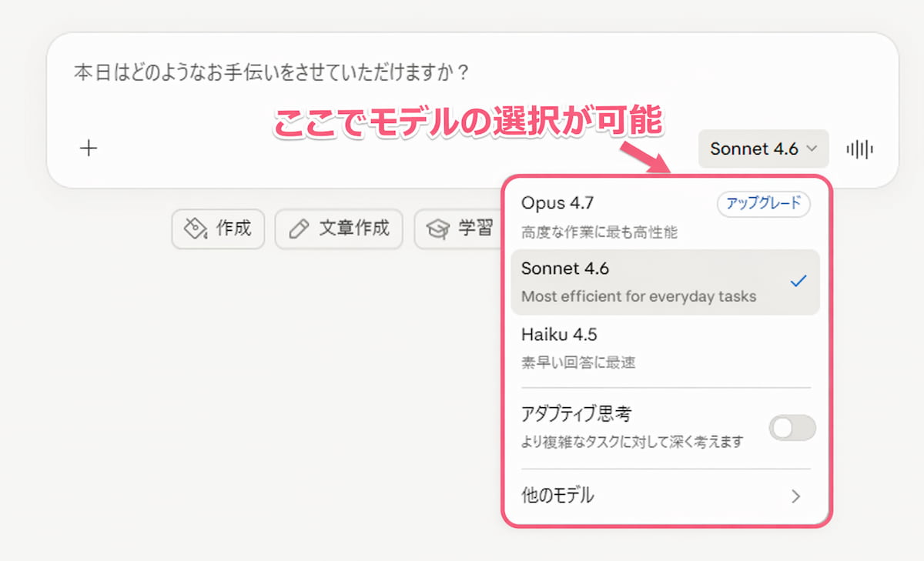Click the pencil icon on 文章作成
Image resolution: width=924 pixels, height=561 pixels.
click(x=299, y=229)
